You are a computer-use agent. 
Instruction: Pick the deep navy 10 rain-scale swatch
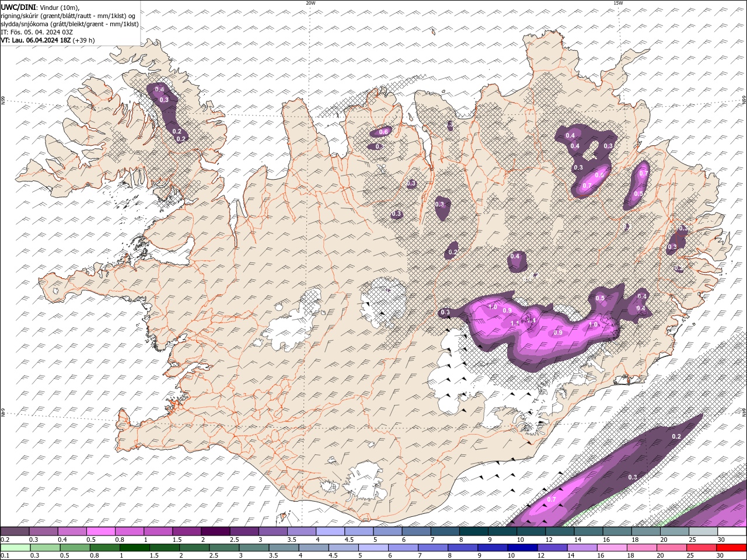click(522, 548)
